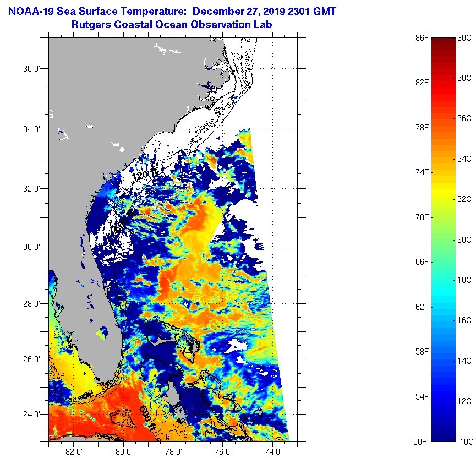Screen dimensions: 476x458
Task: Click the 24 0' latitude axis label
Action: pos(33,414)
